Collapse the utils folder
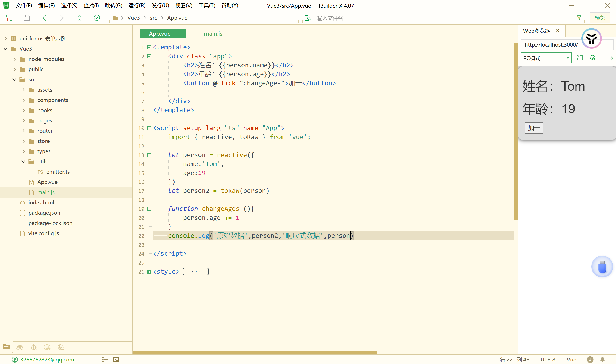The image size is (616, 364). point(23,162)
